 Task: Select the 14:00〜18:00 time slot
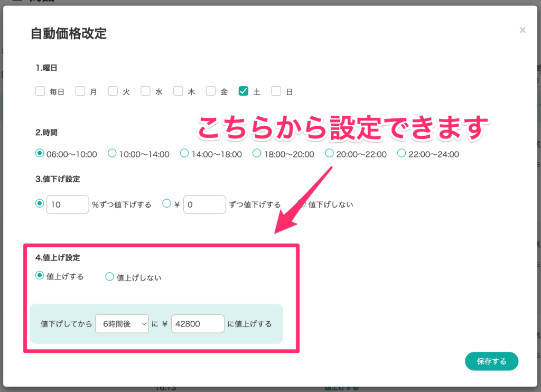point(184,153)
